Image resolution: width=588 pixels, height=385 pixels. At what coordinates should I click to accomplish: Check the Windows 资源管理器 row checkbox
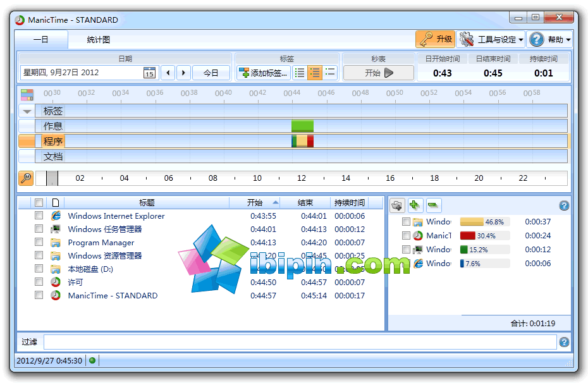39,255
